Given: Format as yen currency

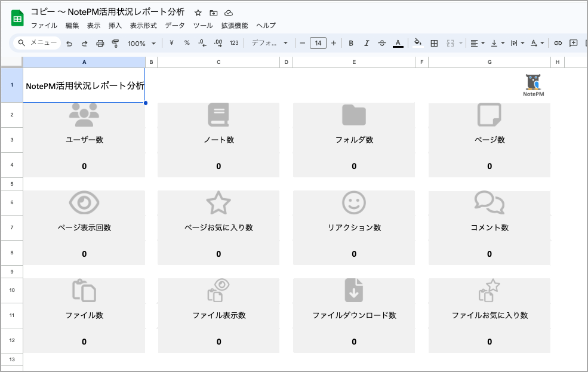Looking at the screenshot, I should tap(171, 43).
